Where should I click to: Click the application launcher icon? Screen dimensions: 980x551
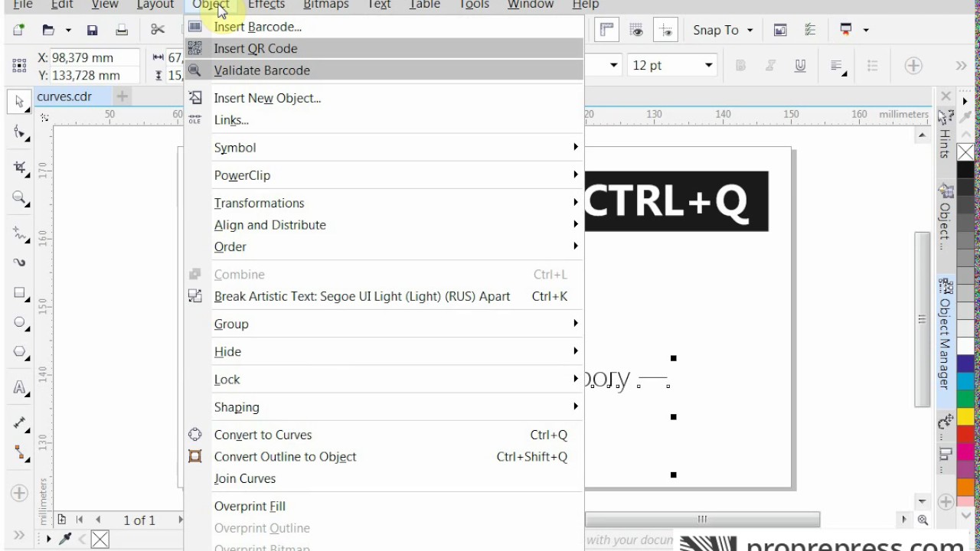click(846, 30)
